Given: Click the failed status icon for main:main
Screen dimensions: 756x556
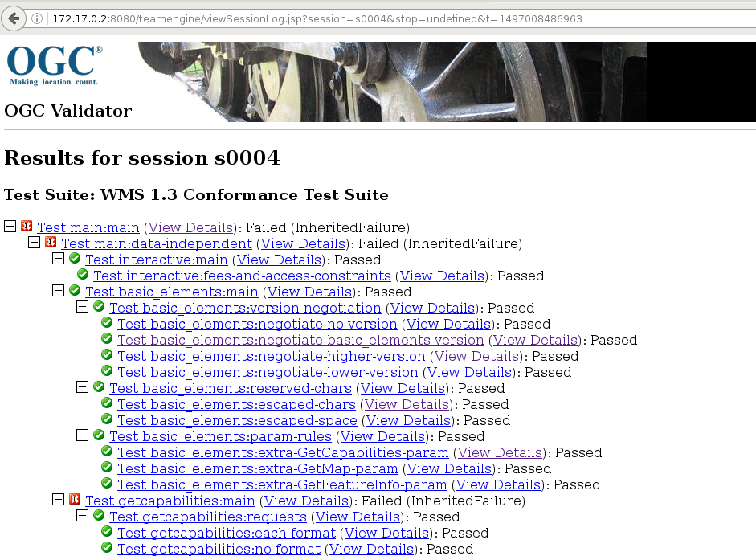Looking at the screenshot, I should 27,226.
